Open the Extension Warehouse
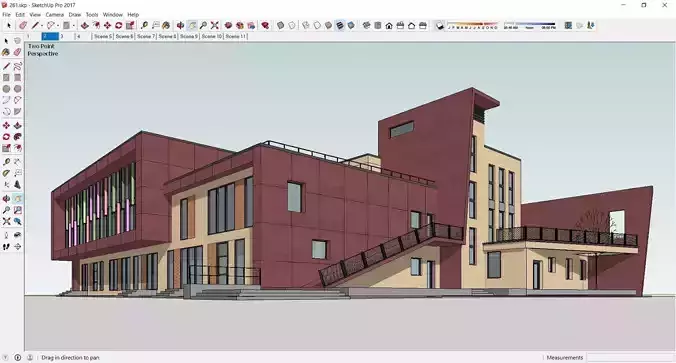Viewport: 676px width, 363px height. [x=240, y=25]
